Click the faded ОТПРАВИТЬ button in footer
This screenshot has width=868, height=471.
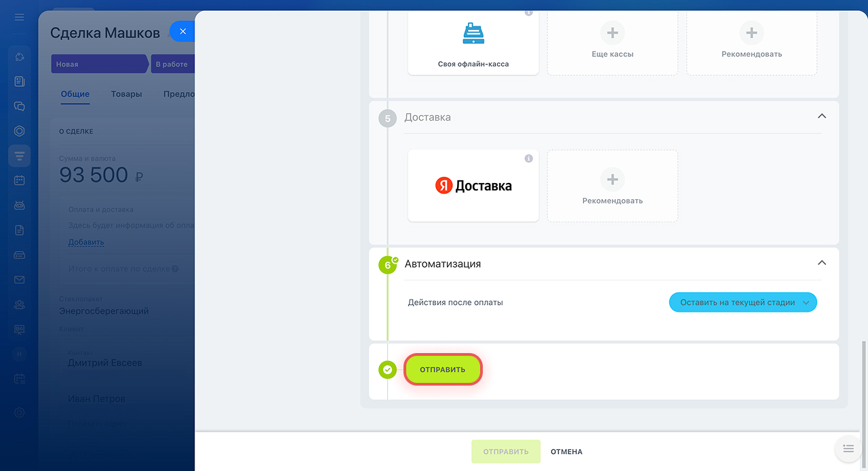tap(506, 451)
